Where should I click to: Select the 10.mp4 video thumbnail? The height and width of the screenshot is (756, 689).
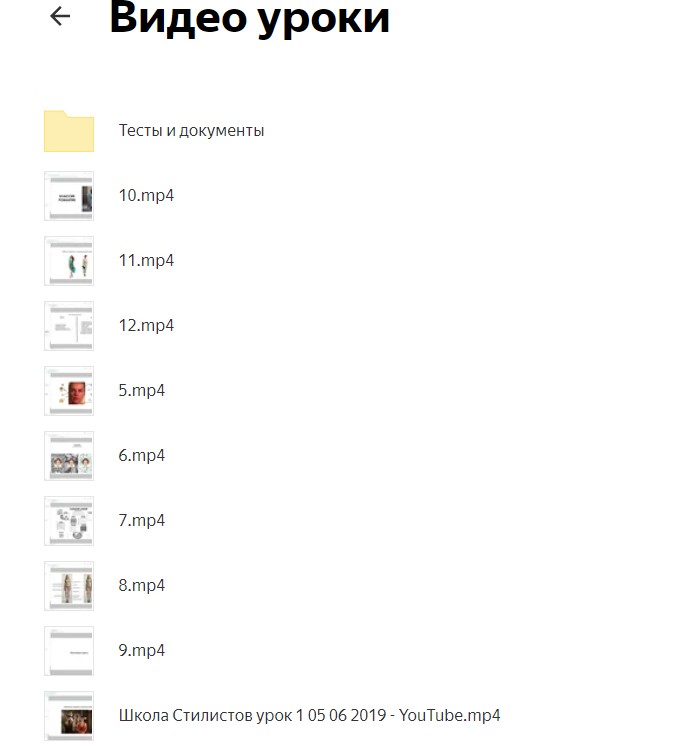69,196
